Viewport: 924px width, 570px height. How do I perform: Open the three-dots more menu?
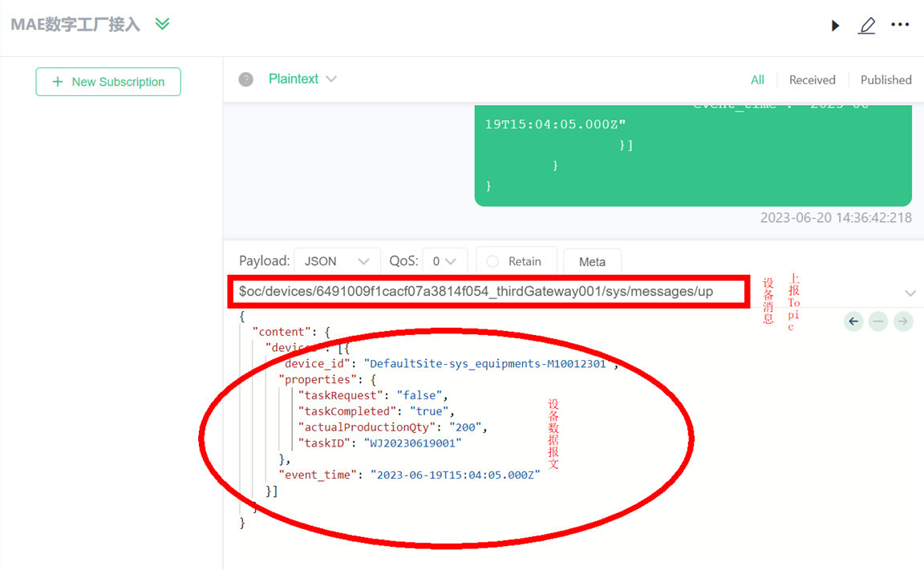click(900, 25)
